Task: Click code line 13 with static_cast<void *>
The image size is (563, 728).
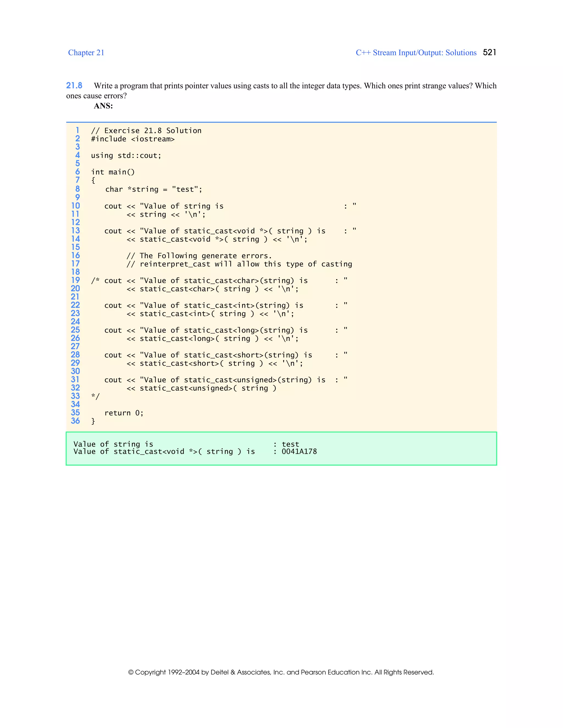Action: tap(230, 231)
